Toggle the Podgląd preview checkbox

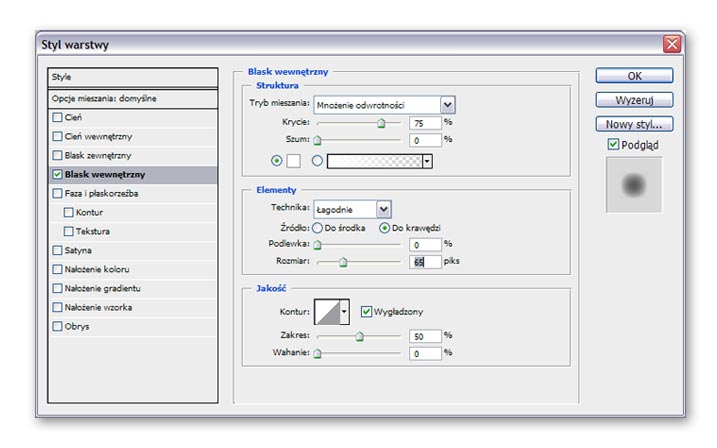pyautogui.click(x=613, y=144)
